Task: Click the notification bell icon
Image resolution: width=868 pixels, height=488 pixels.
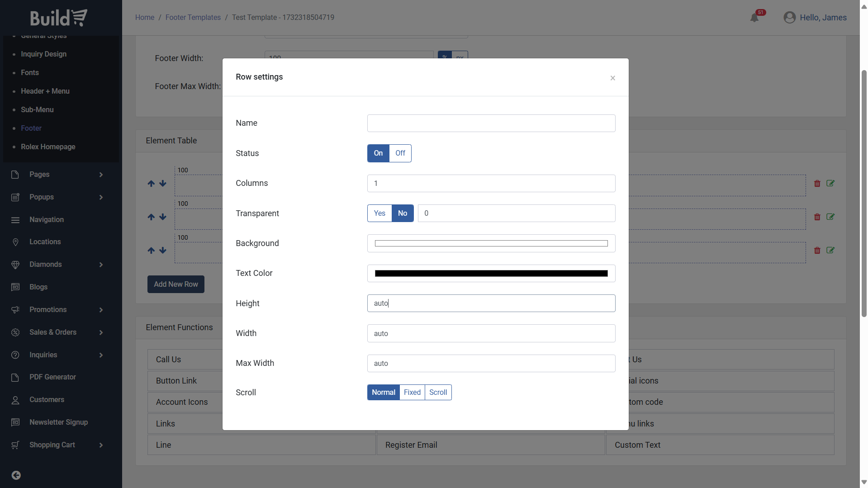Action: coord(754,18)
